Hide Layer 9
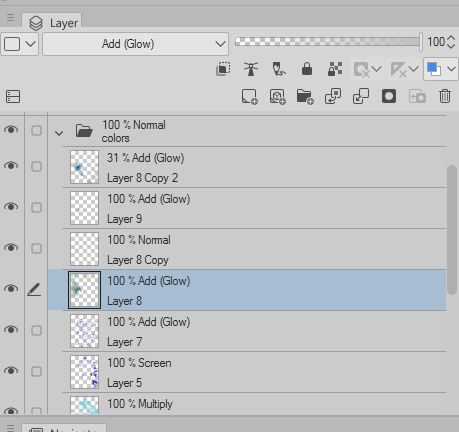 [11, 207]
